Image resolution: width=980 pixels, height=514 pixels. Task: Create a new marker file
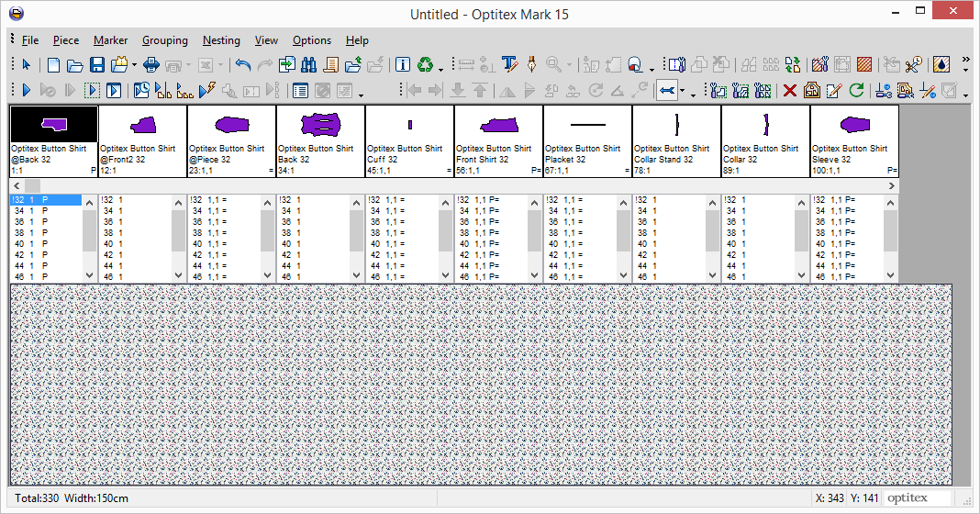[54, 65]
